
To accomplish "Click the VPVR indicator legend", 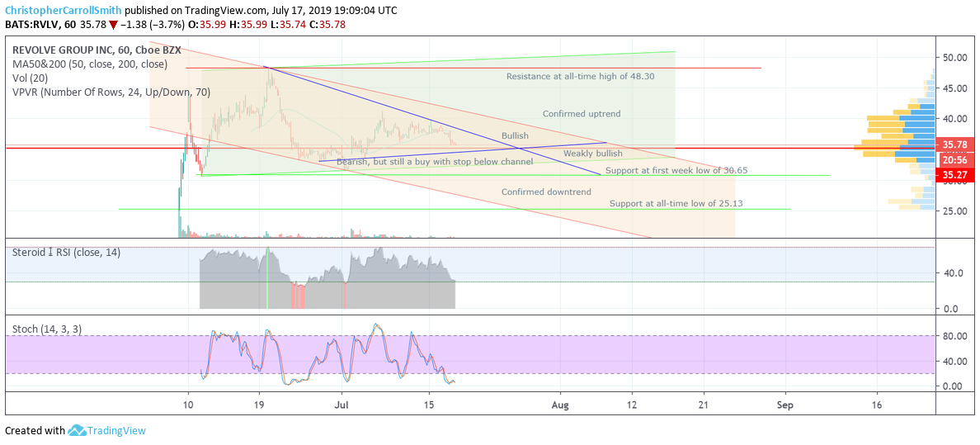I will click(x=111, y=92).
